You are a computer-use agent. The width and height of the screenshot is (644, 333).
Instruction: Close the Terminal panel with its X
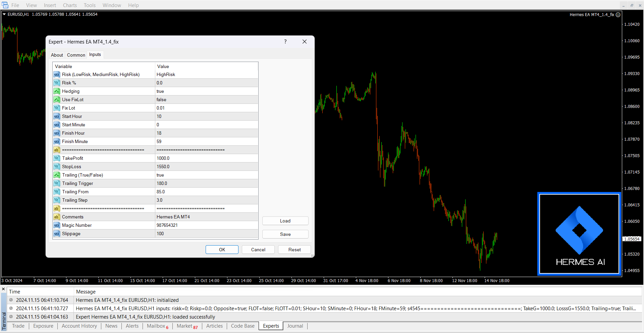(x=3, y=289)
